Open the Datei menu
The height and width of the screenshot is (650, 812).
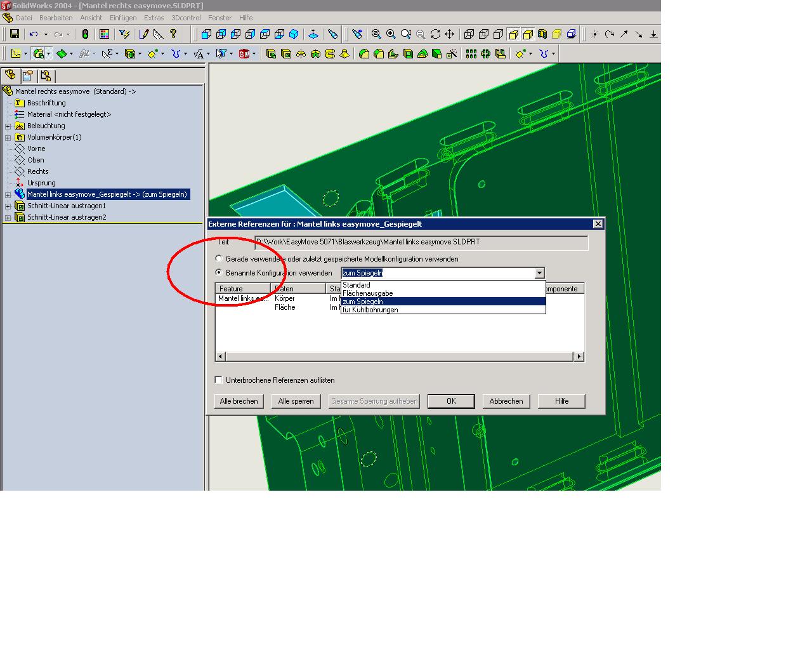(x=23, y=18)
